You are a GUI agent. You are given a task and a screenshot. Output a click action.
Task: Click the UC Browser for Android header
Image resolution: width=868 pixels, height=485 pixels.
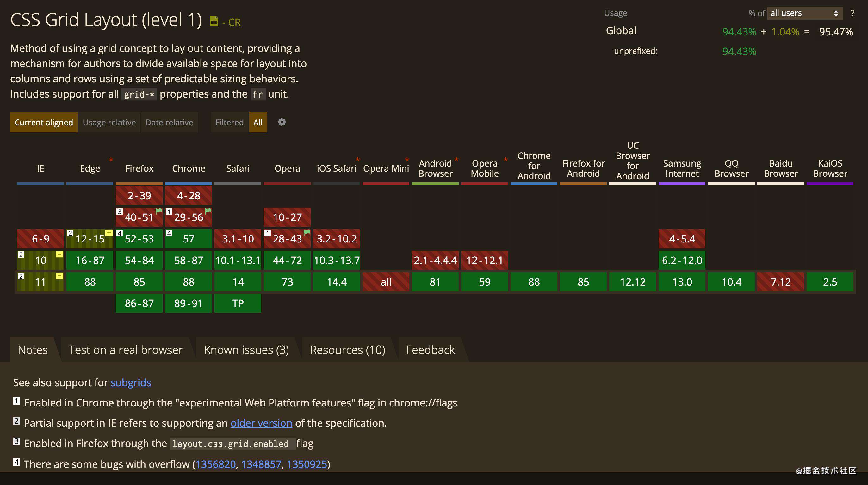pyautogui.click(x=632, y=161)
